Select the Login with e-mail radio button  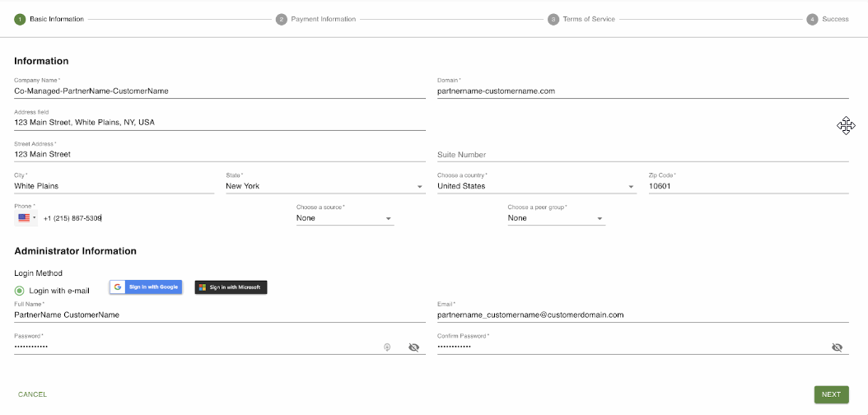[x=20, y=291]
